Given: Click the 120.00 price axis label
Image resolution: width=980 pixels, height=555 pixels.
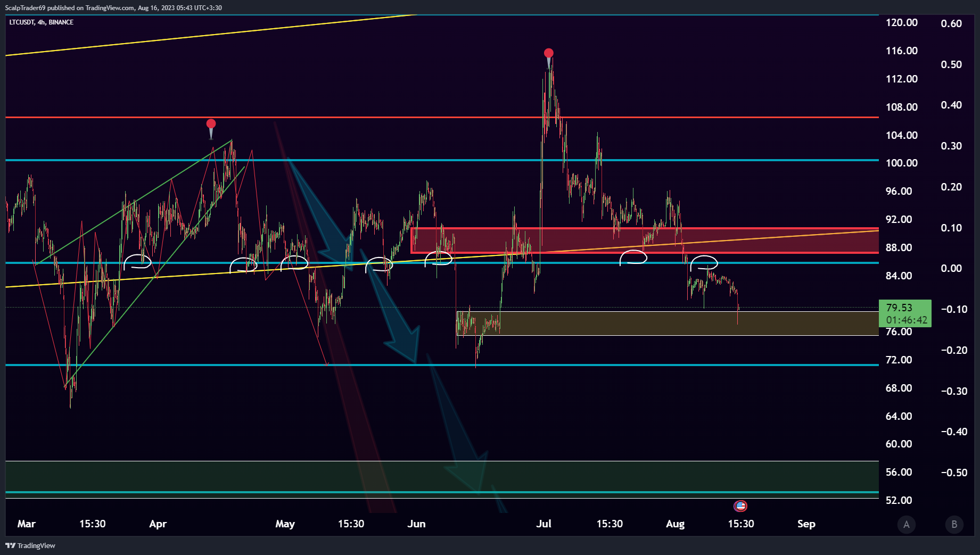Looking at the screenshot, I should [x=902, y=22].
